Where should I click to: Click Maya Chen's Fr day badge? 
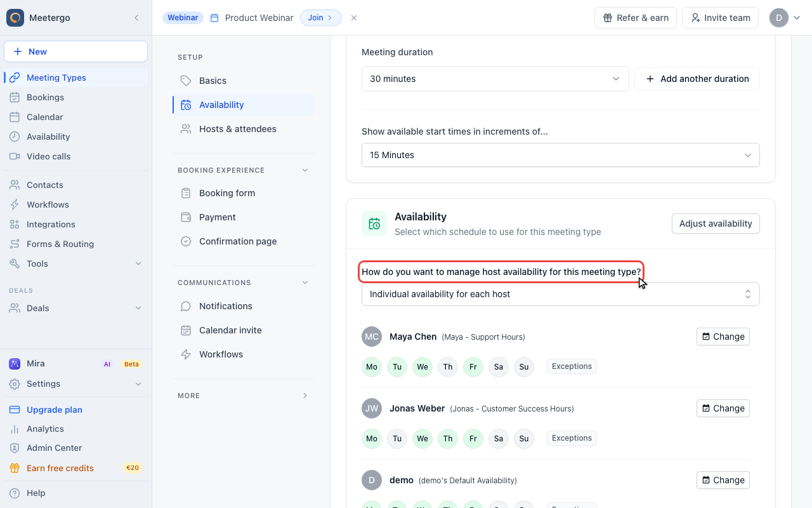click(x=473, y=367)
